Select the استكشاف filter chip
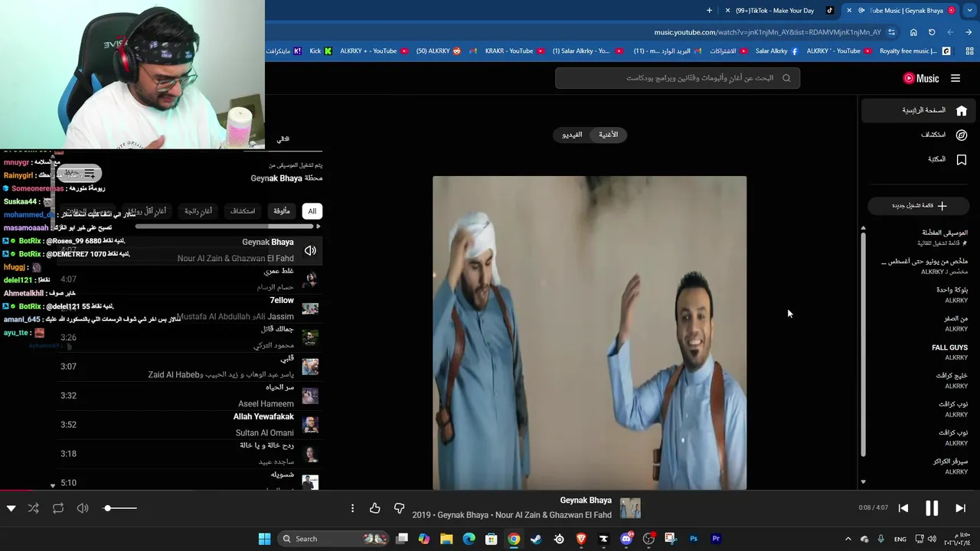Screen dimensions: 980x551 243,211
